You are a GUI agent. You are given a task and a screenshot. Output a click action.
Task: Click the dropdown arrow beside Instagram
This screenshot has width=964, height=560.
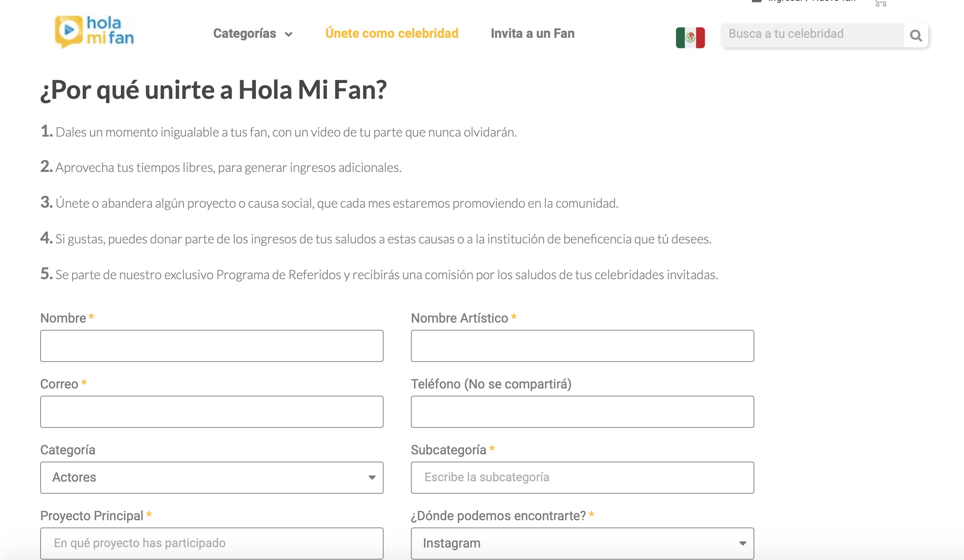tap(743, 543)
